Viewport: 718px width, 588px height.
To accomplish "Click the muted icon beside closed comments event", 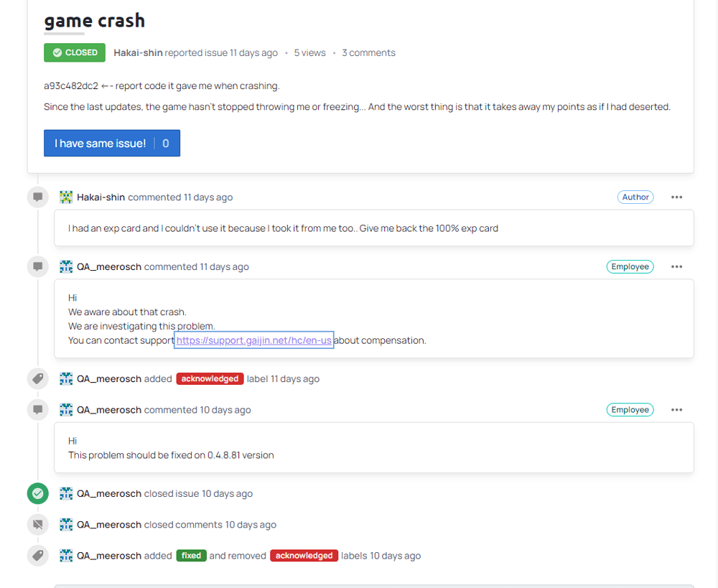I will [x=37, y=524].
